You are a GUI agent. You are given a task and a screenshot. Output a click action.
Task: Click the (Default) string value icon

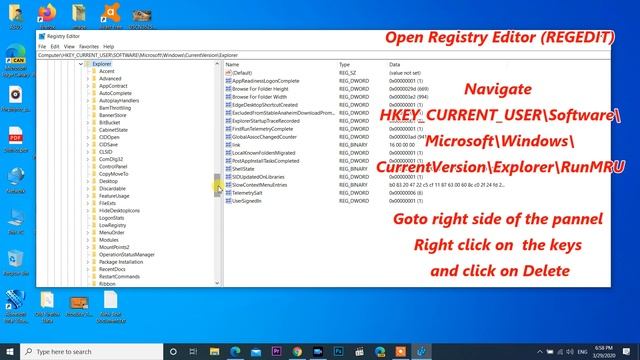pos(229,73)
